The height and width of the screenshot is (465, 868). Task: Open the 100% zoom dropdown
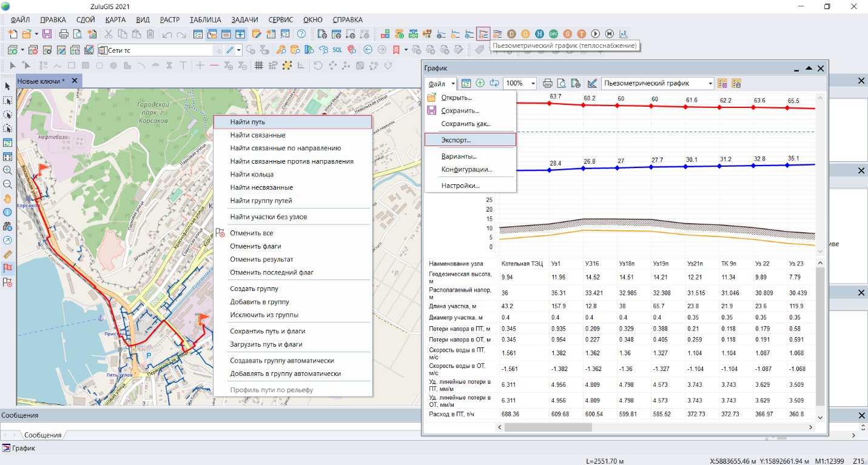pos(533,84)
